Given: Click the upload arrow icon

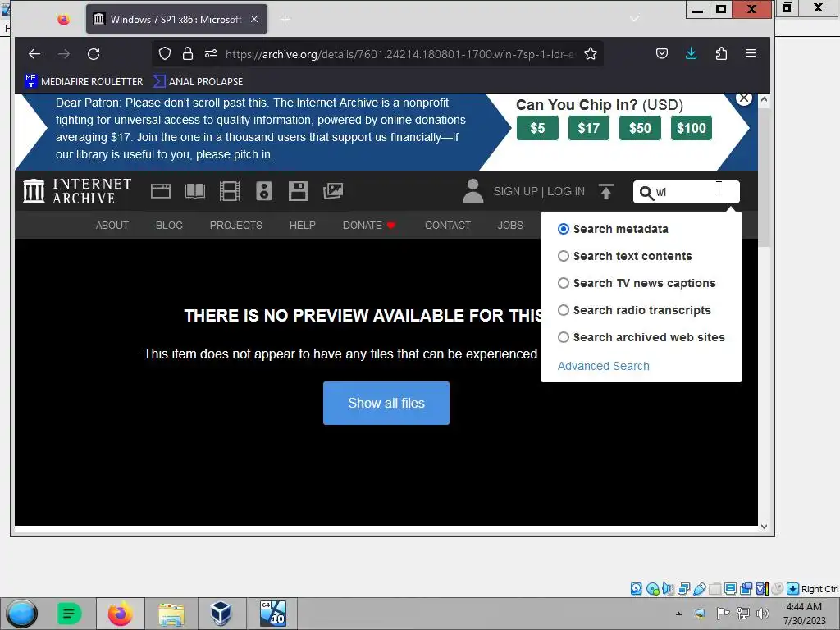Looking at the screenshot, I should click(606, 191).
